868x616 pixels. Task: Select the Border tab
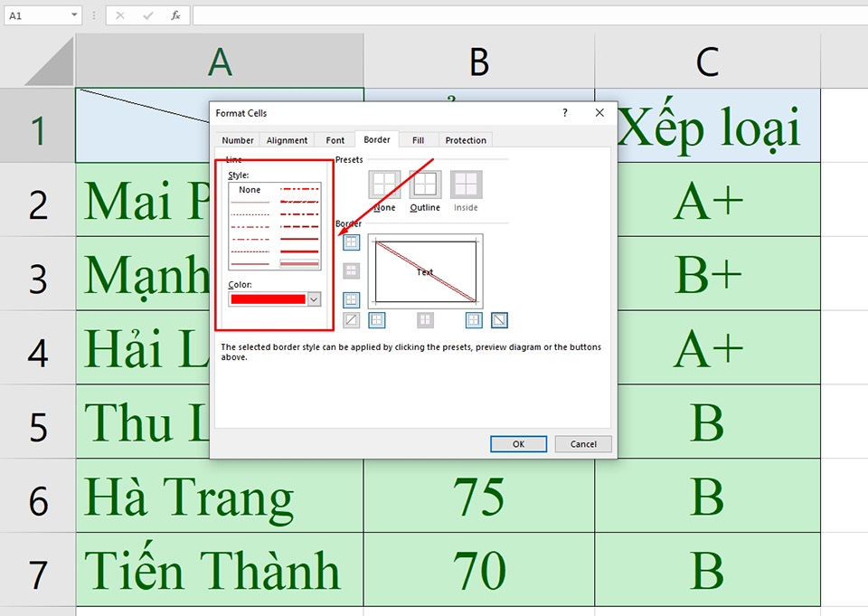[377, 139]
